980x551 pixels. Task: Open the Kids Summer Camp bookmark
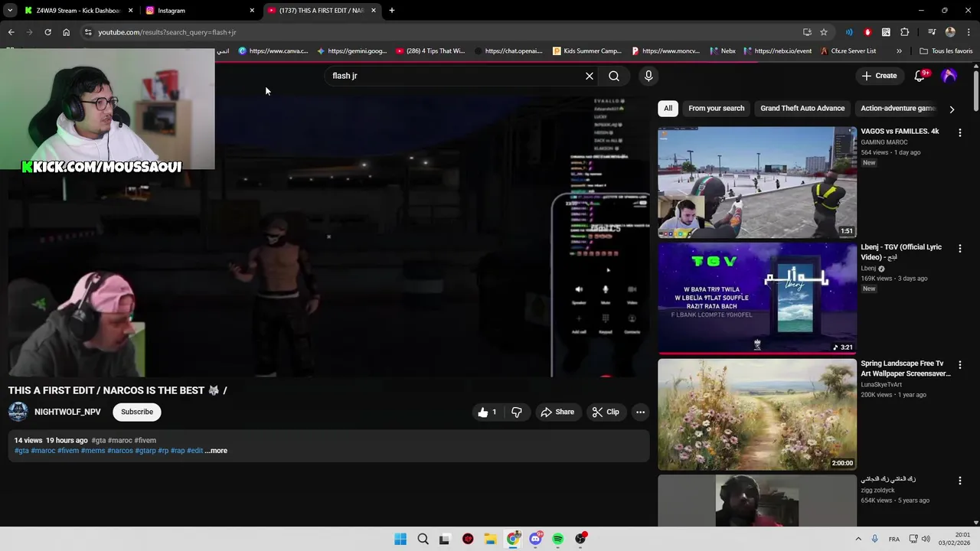(587, 51)
